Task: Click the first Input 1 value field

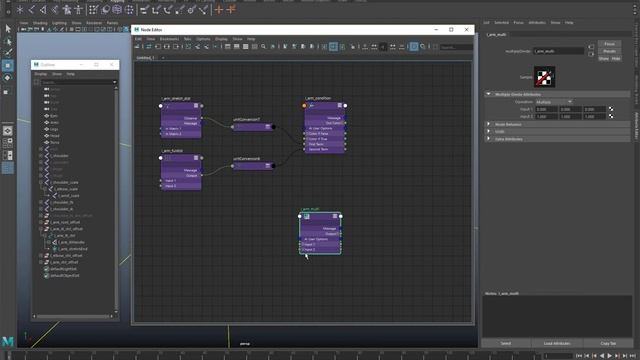Action: click(546, 109)
